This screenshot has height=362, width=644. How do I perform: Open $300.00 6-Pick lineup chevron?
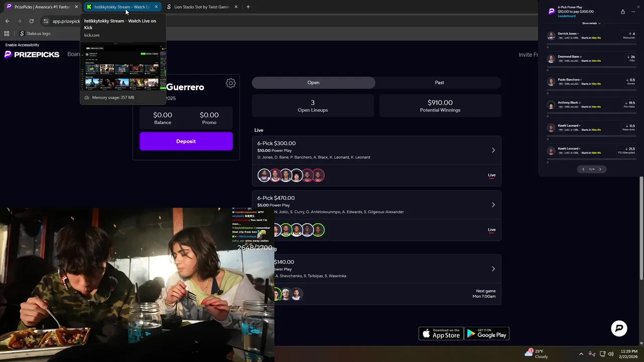tap(493, 150)
